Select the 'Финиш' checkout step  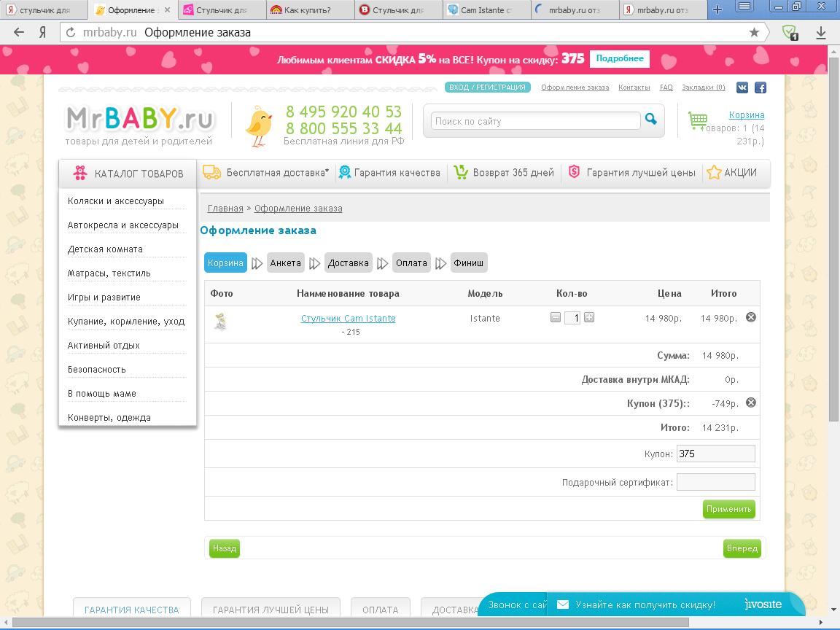tap(469, 262)
